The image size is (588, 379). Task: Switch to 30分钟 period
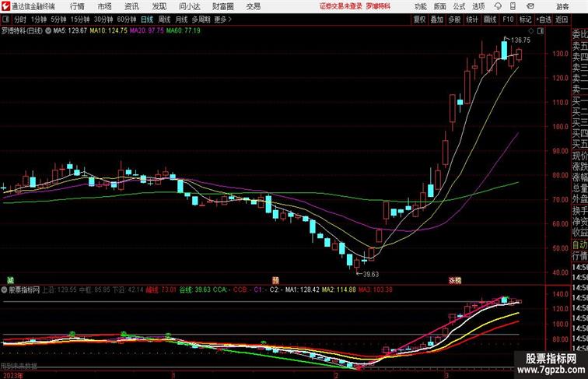click(103, 19)
